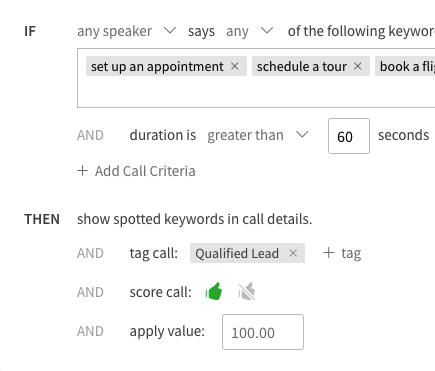Remove the Qualified Lead tag
Image resolution: width=435 pixels, height=371 pixels.
coord(293,253)
